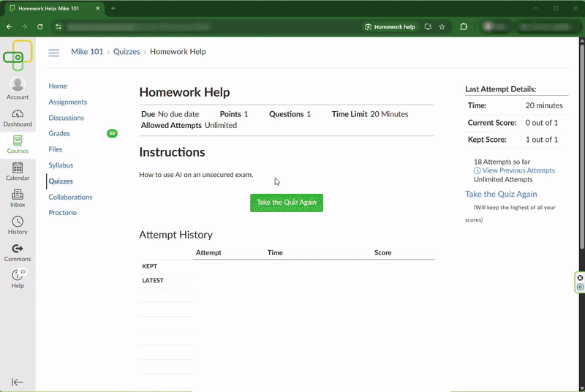Viewport: 585px width, 392px height.
Task: Click the 'Time Limit 20 Minutes' text
Action: pyautogui.click(x=370, y=114)
